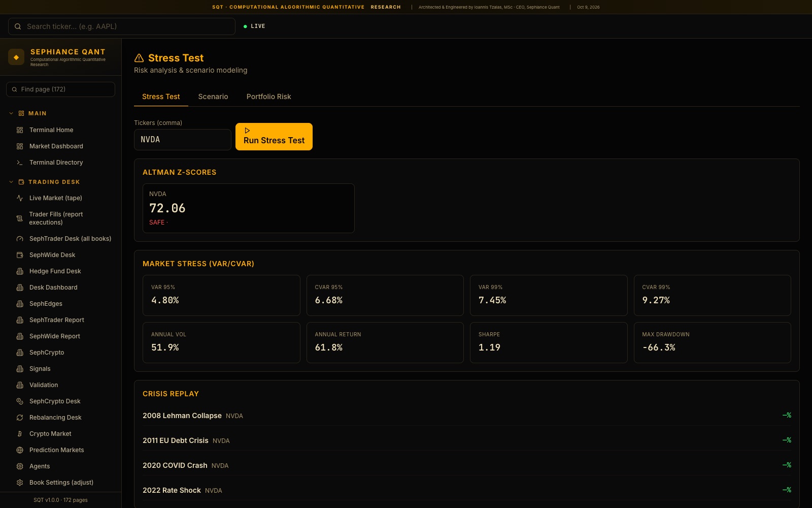Click the Find page sidebar search

click(61, 89)
